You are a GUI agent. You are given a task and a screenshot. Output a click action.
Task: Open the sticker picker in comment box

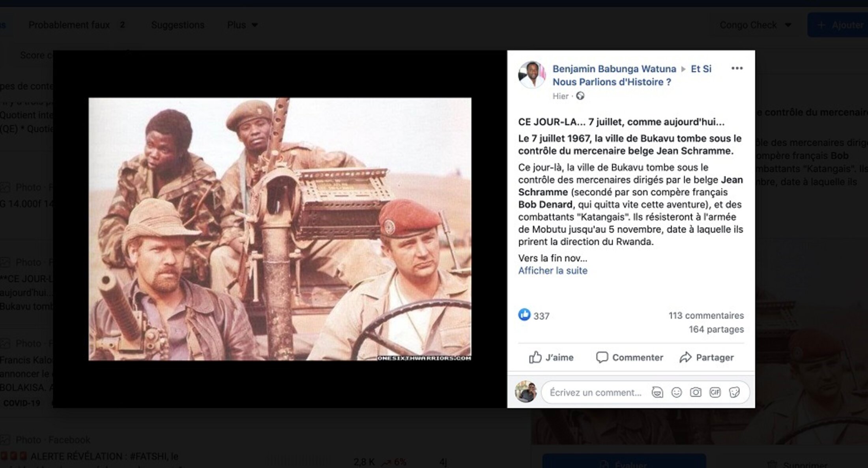734,392
